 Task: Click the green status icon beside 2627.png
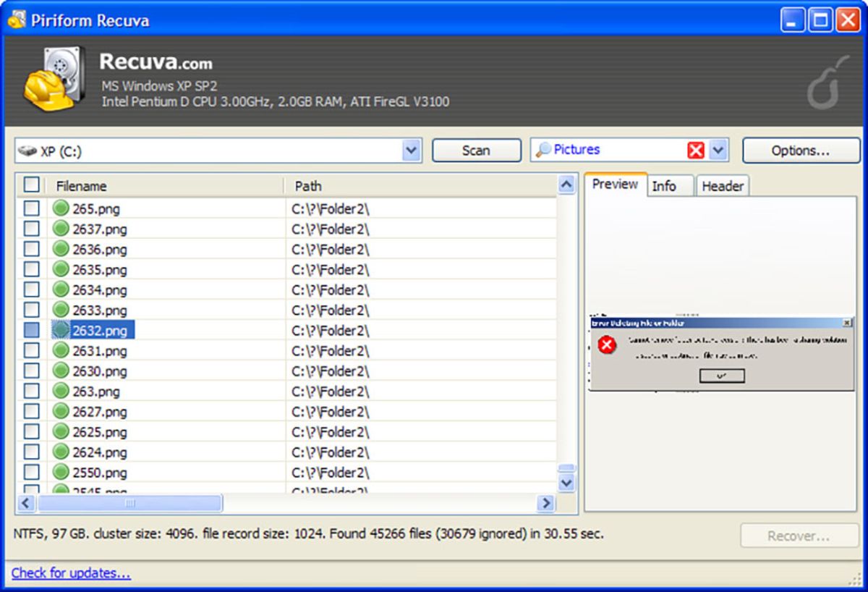click(x=61, y=411)
